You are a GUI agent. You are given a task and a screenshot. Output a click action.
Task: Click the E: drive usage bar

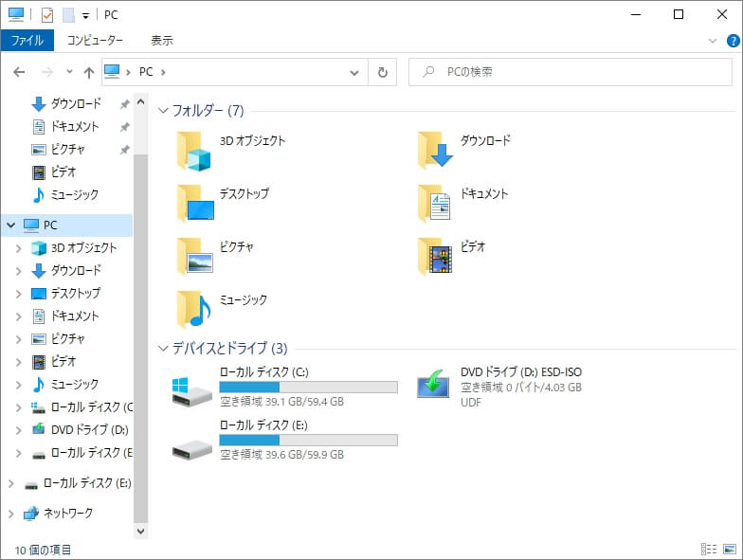point(309,440)
